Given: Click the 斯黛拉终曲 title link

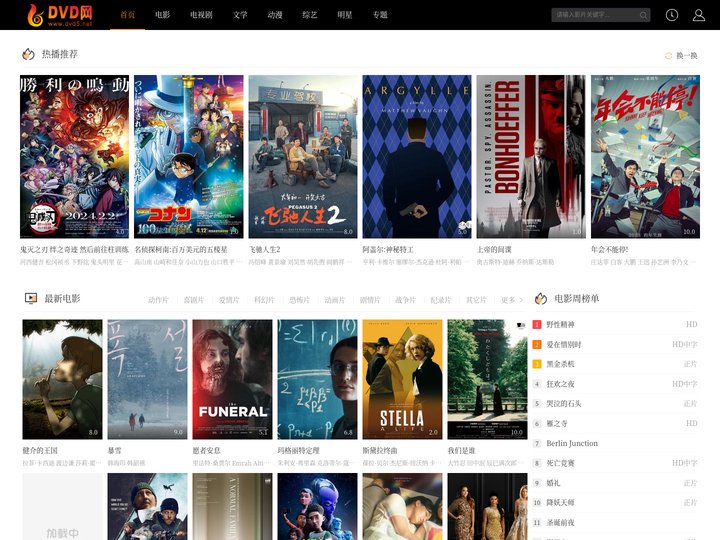Looking at the screenshot, I should [380, 450].
